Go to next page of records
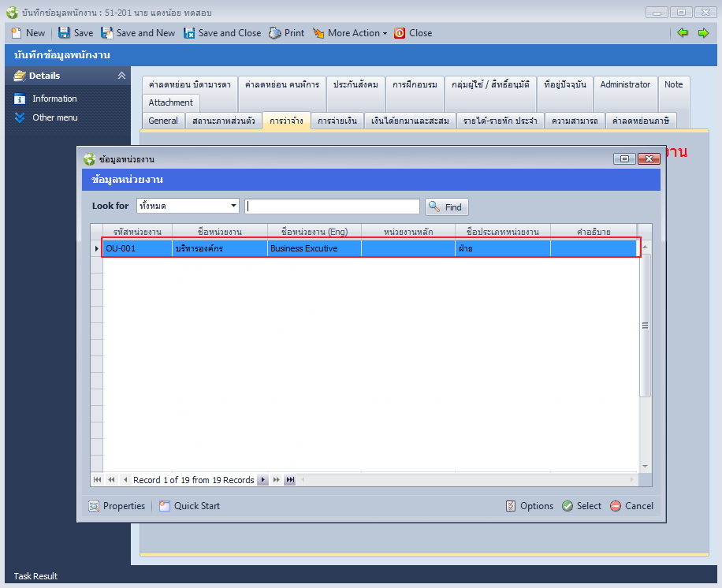722x588 pixels. pyautogui.click(x=277, y=480)
